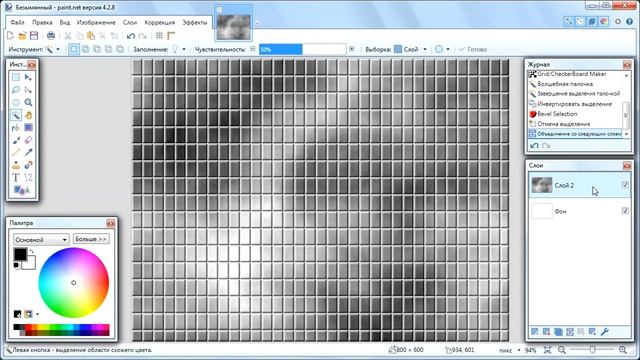The width and height of the screenshot is (640, 360).
Task: Open the Вид menu
Action: pyautogui.click(x=65, y=22)
